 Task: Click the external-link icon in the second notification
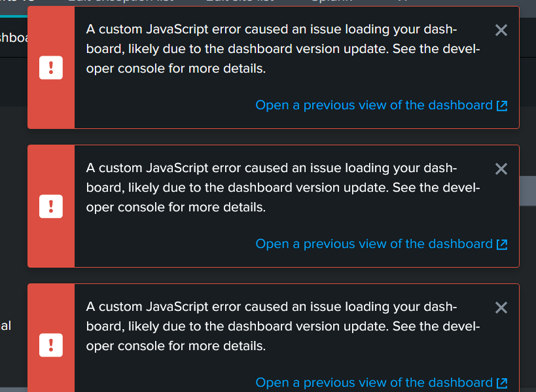click(x=502, y=245)
